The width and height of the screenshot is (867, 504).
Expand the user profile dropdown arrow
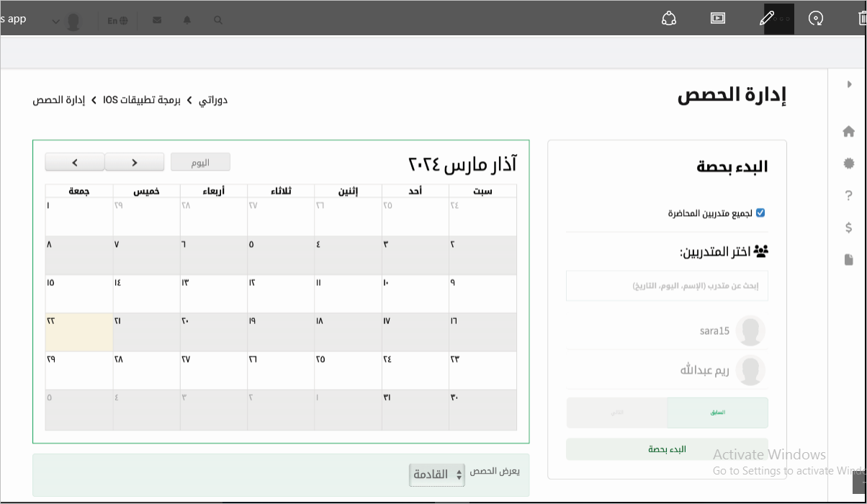[56, 22]
